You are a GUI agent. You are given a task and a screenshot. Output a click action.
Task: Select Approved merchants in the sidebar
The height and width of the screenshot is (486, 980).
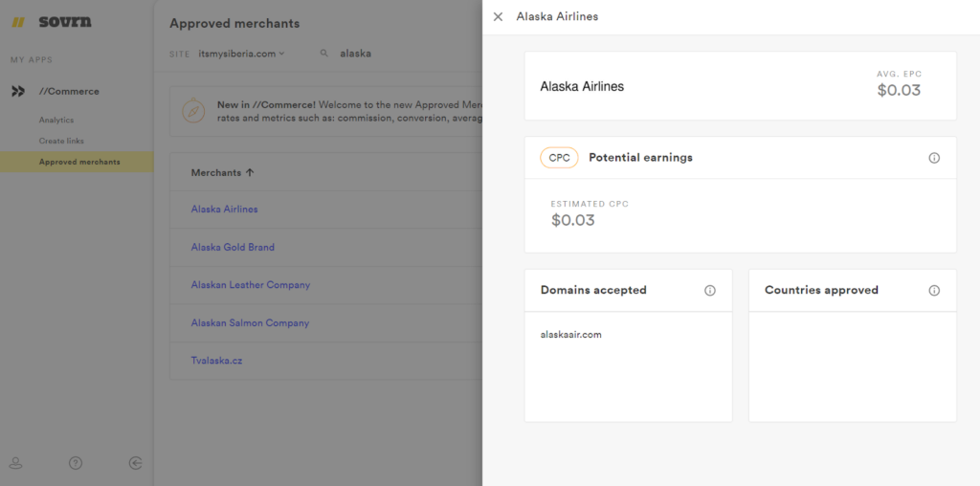click(79, 163)
